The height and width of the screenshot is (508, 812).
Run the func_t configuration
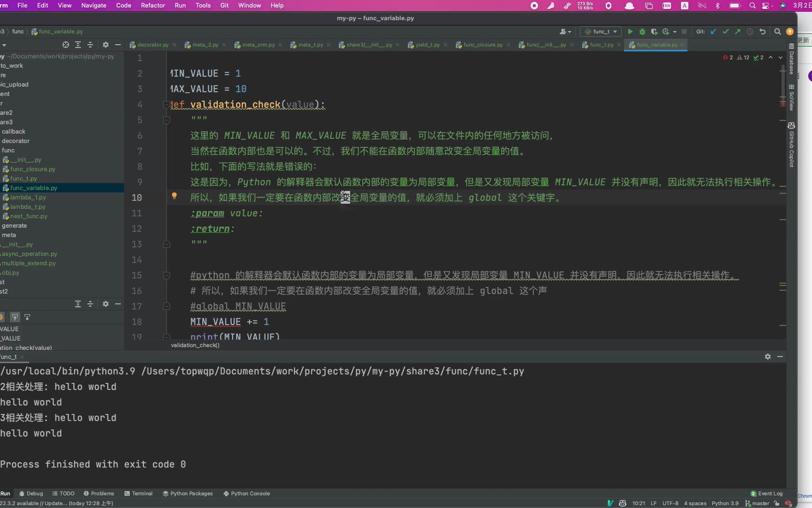coord(630,32)
